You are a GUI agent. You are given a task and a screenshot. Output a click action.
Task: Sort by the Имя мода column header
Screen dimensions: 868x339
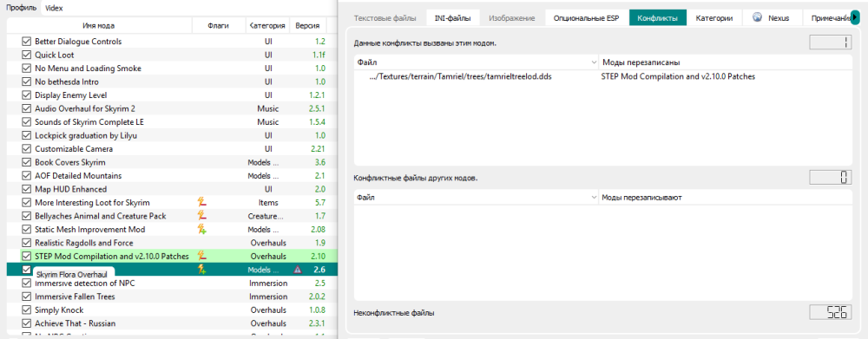pyautogui.click(x=99, y=25)
